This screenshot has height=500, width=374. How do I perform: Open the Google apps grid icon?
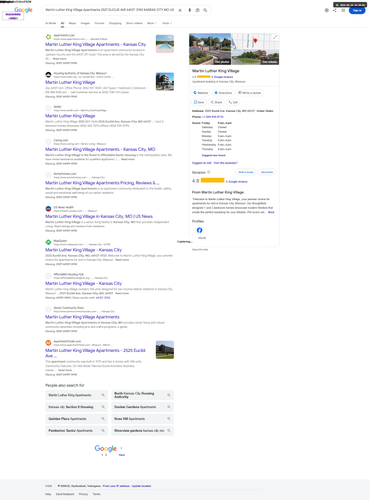(x=343, y=10)
